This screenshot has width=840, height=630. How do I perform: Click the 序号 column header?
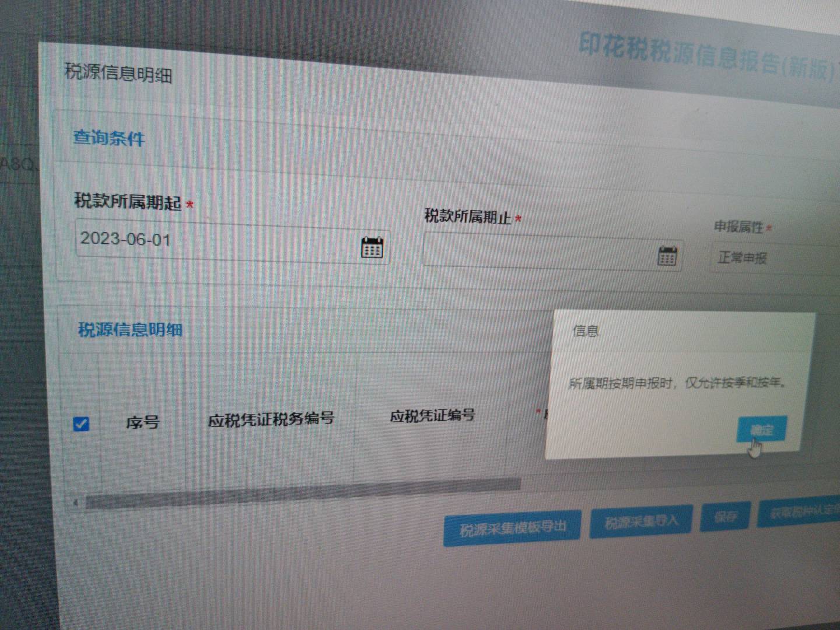[x=142, y=421]
